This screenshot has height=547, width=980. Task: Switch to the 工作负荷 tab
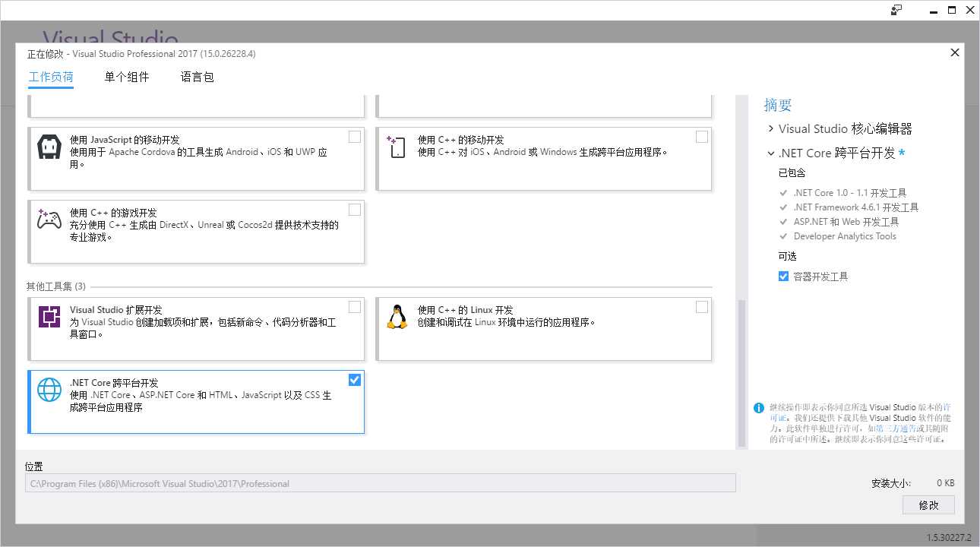click(x=51, y=77)
